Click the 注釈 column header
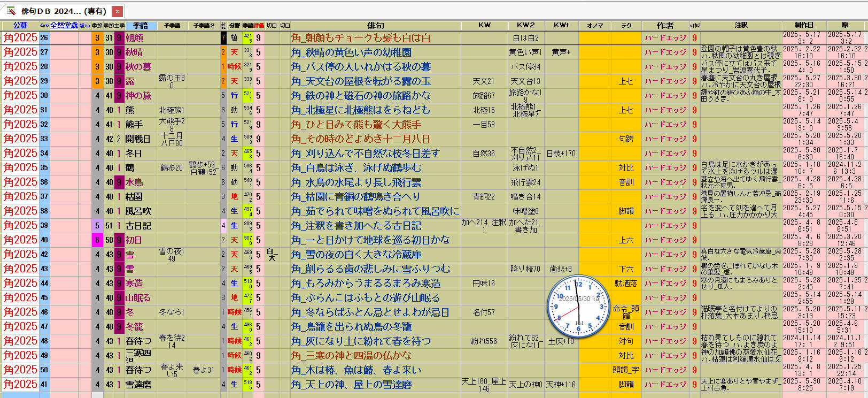 (x=741, y=25)
